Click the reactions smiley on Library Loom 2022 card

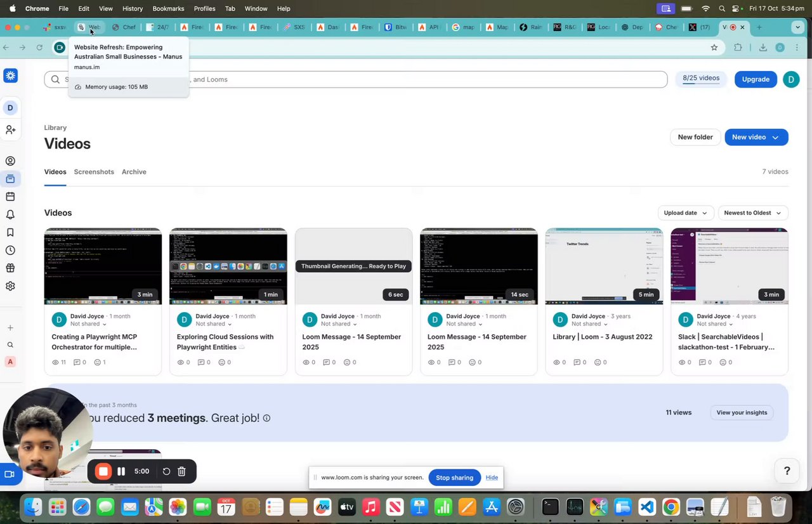coord(598,362)
